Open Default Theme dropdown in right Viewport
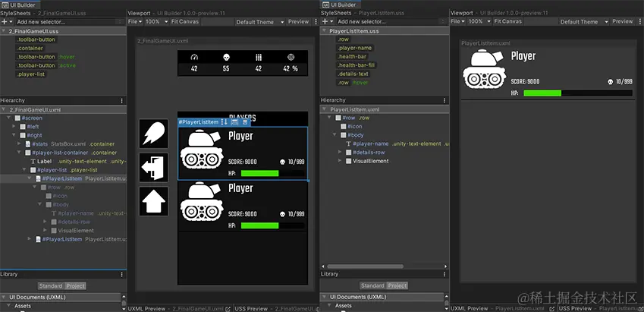 click(x=584, y=21)
